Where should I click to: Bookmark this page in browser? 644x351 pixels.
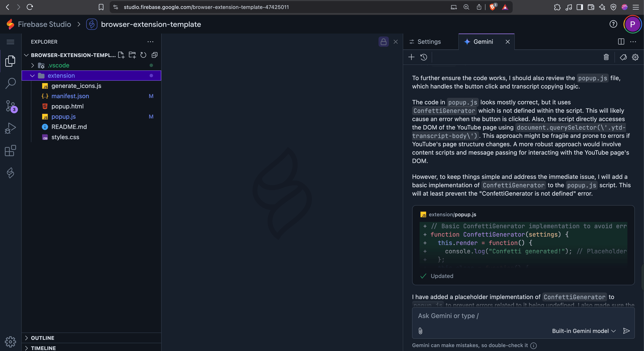[x=101, y=7]
